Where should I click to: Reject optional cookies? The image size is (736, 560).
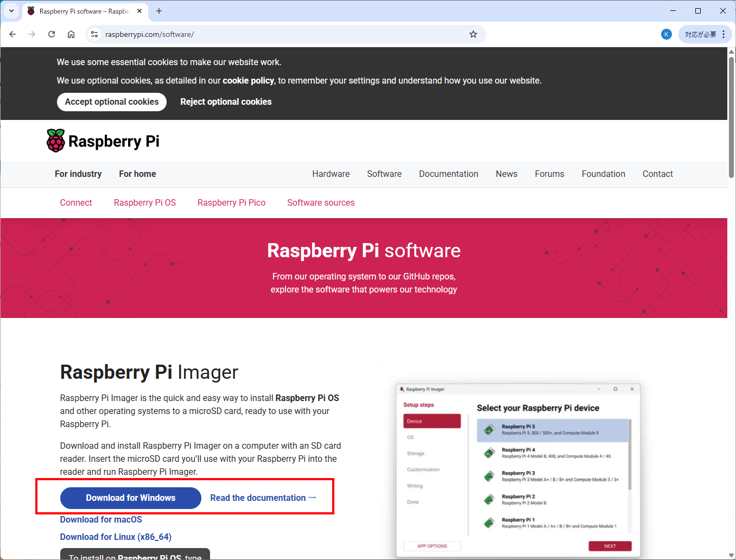226,102
